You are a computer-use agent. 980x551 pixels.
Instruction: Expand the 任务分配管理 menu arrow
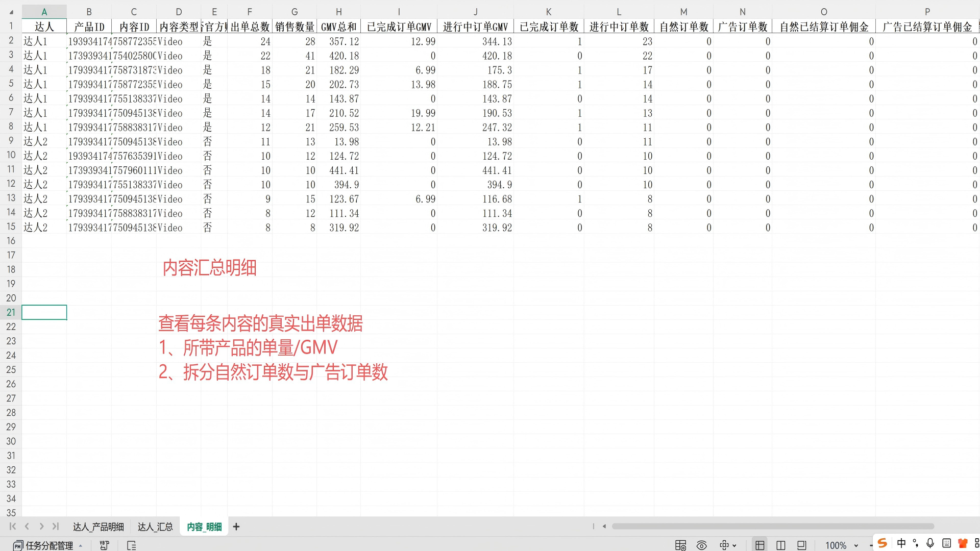pyautogui.click(x=81, y=546)
